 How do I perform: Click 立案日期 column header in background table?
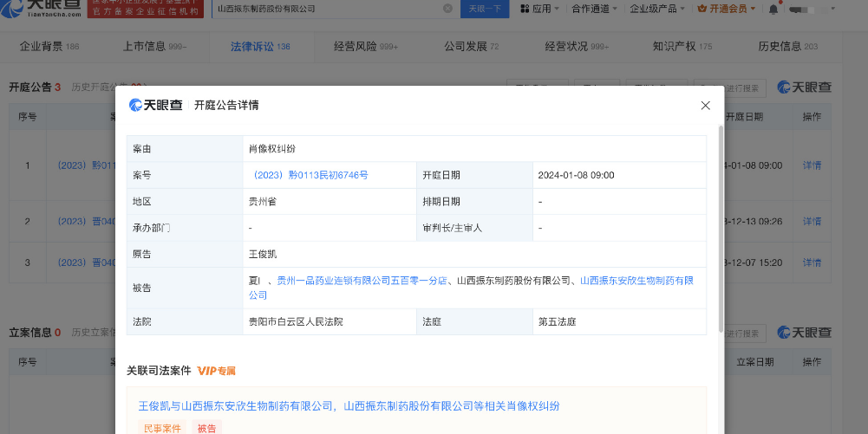pyautogui.click(x=755, y=362)
